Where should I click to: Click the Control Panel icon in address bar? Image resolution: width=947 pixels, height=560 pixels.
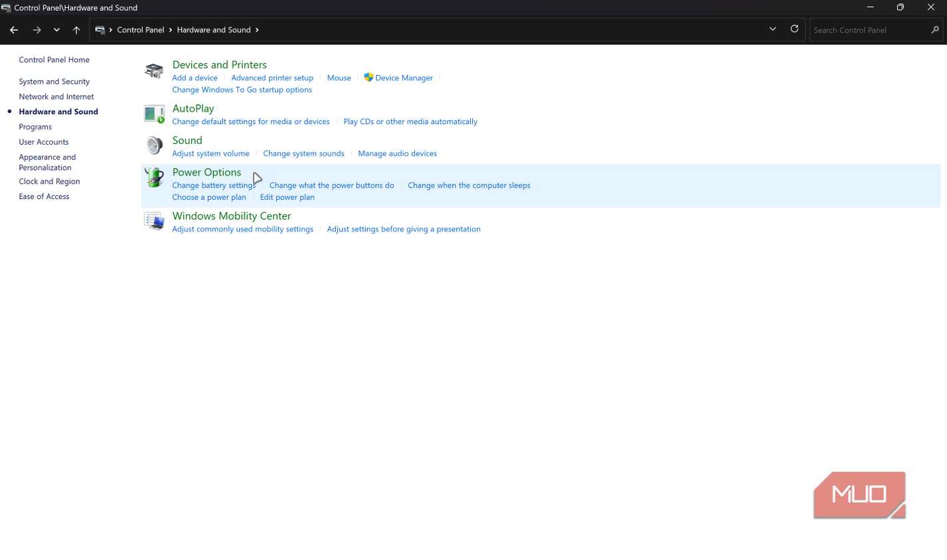pos(100,30)
